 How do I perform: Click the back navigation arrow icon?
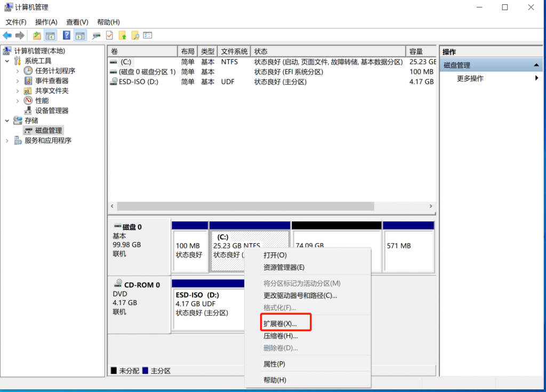pos(6,35)
